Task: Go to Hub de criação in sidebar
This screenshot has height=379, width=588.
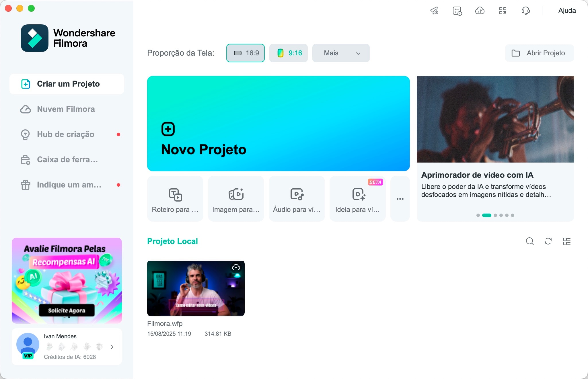Action: pos(66,134)
